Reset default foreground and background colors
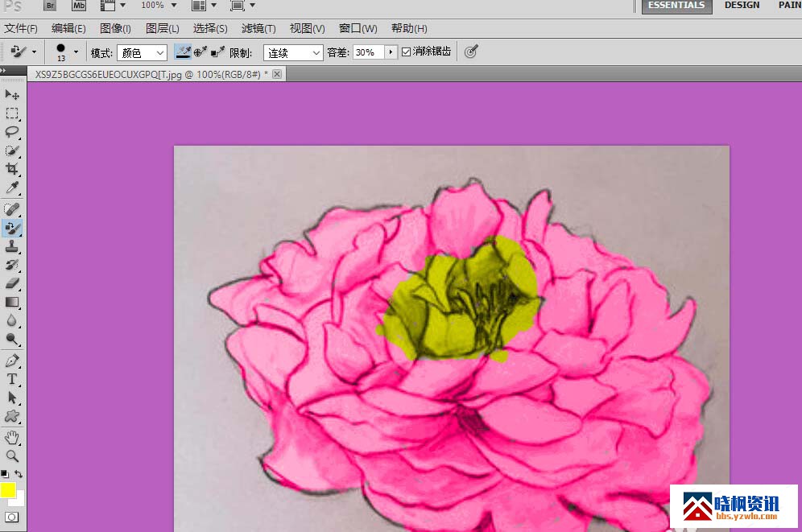Screen dimensions: 802x532 pyautogui.click(x=5, y=474)
